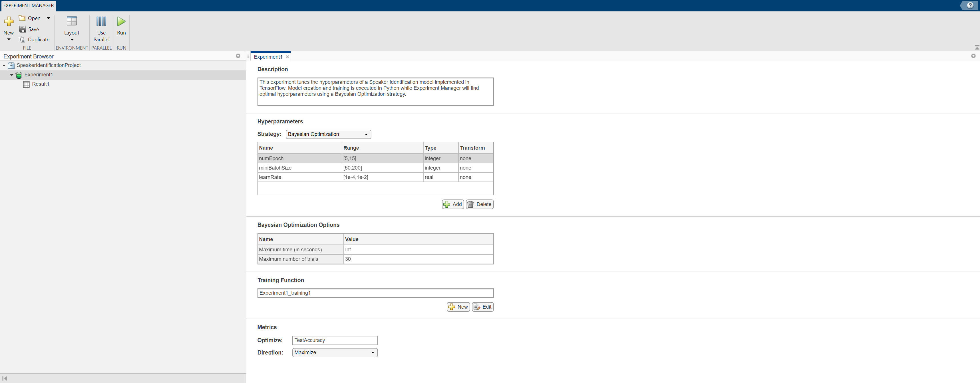
Task: Open the Strategy dropdown
Action: pos(328,134)
